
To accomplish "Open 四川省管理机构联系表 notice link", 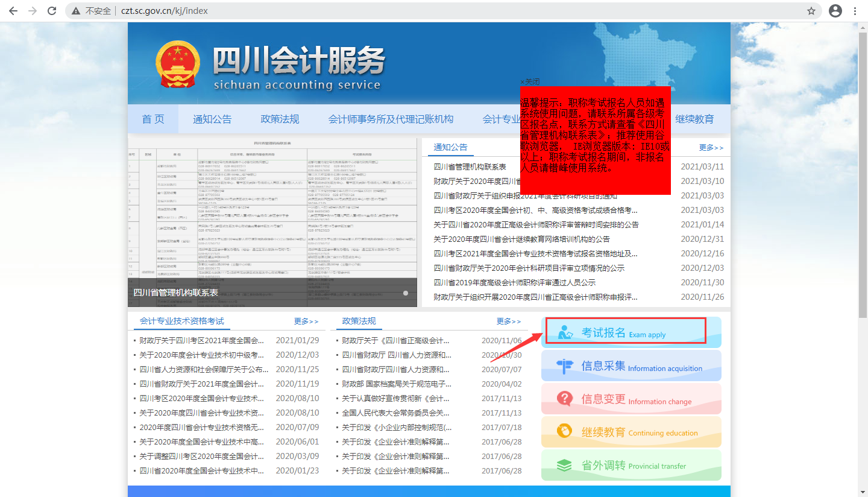I will tap(470, 167).
